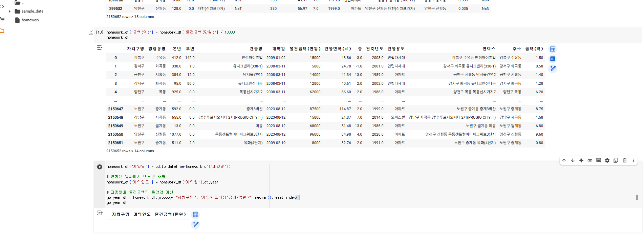Convert homework_df output to interactive table

[553, 49]
